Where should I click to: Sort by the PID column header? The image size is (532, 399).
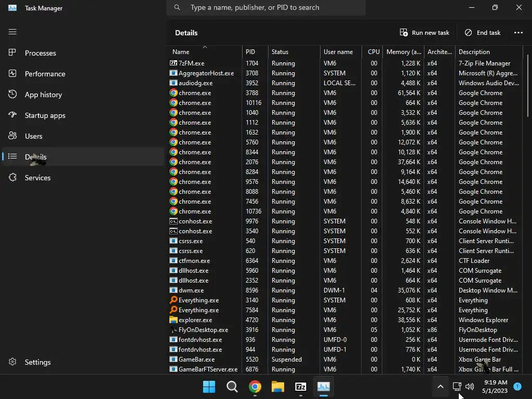click(255, 51)
